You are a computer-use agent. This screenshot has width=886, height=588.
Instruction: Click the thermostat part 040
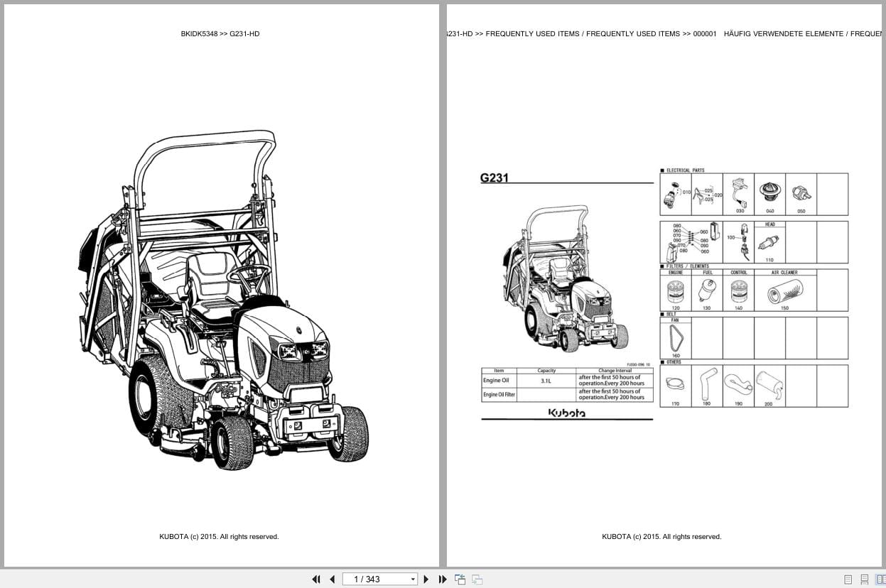tap(769, 192)
